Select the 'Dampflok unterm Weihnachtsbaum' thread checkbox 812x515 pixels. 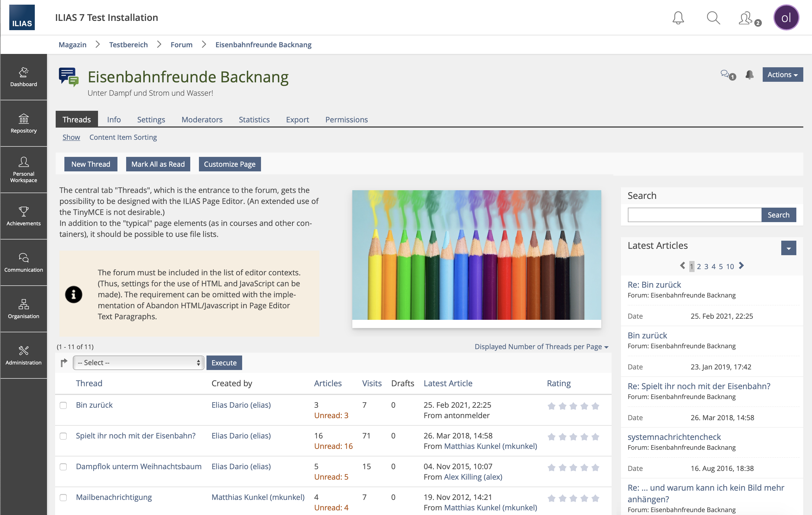[x=64, y=467]
